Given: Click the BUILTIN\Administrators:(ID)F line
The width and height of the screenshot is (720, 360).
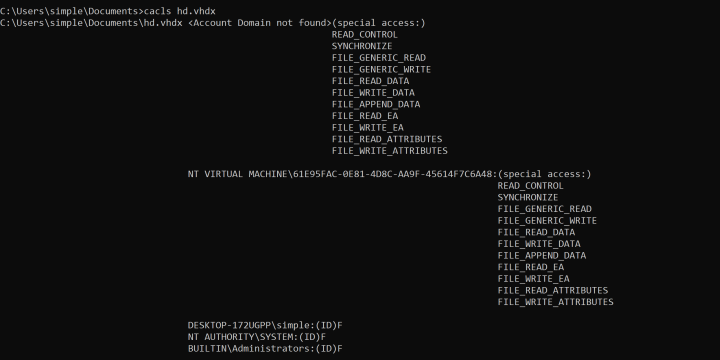Looking at the screenshot, I should click(265, 349).
